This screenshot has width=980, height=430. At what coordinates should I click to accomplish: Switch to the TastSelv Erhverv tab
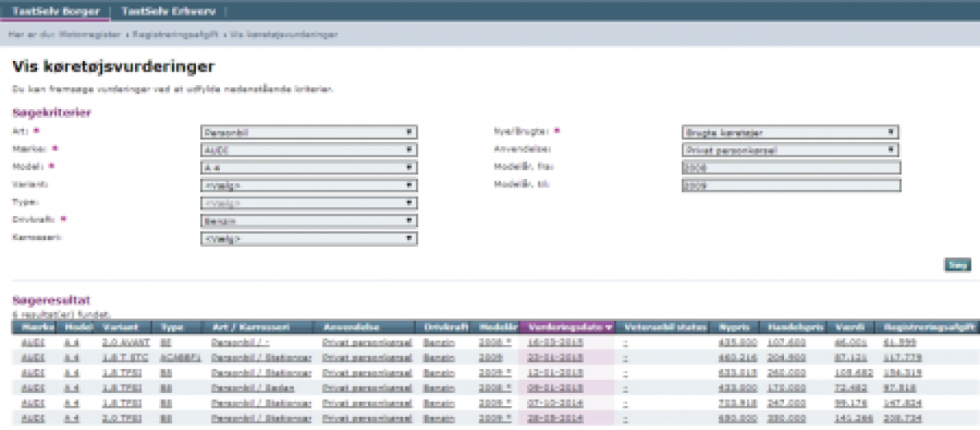168,11
